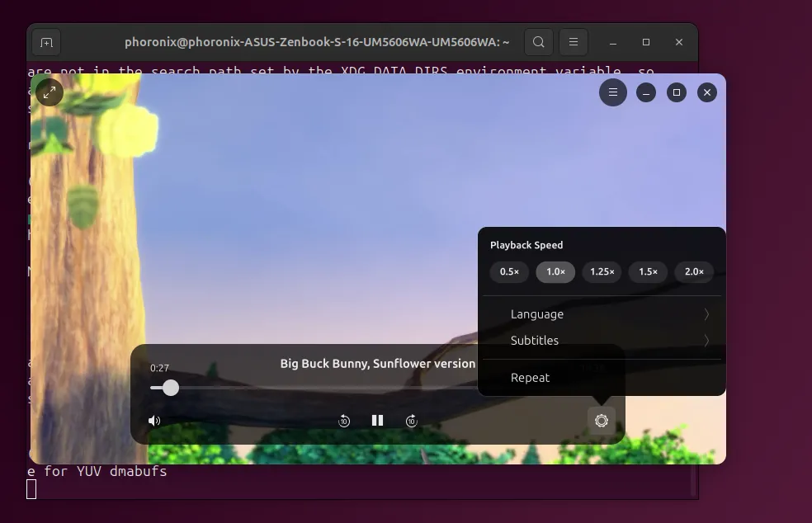This screenshot has width=812, height=523.
Task: Rewind 10 seconds button
Action: click(x=344, y=421)
